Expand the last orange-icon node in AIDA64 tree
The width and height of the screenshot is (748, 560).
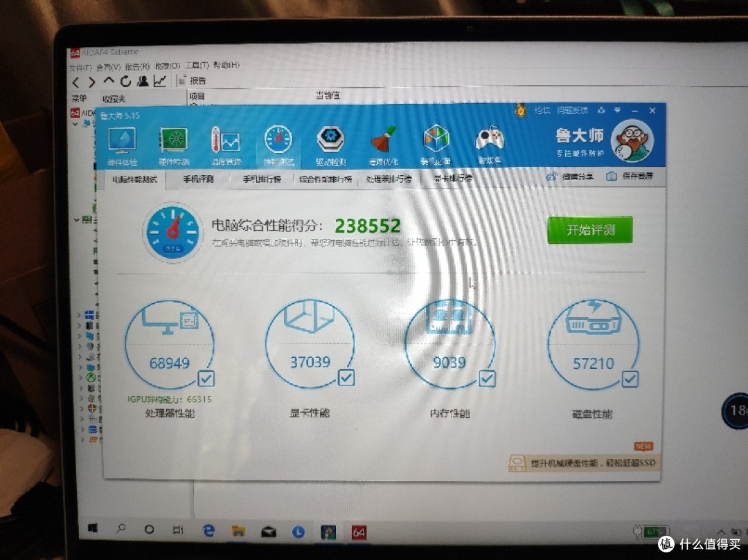click(82, 439)
